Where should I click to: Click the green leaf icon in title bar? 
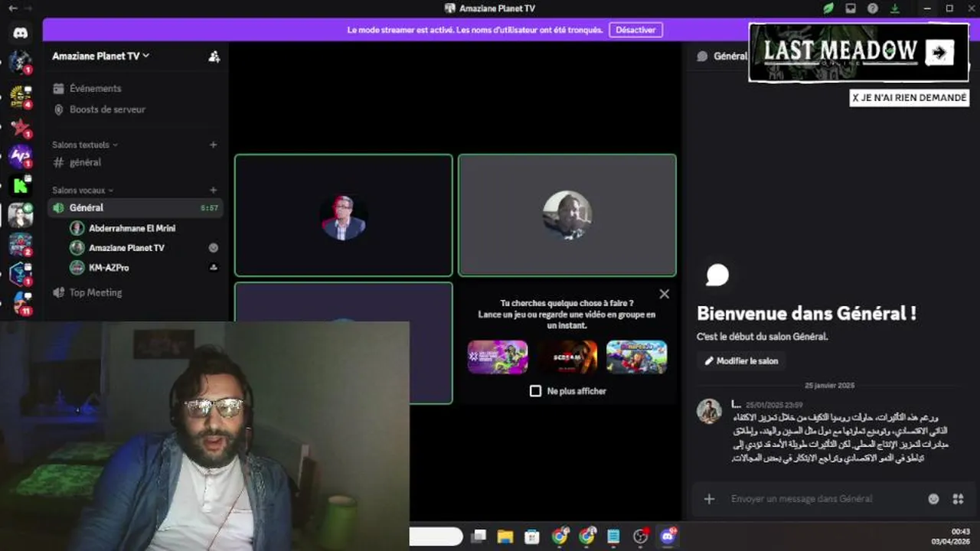coord(828,8)
